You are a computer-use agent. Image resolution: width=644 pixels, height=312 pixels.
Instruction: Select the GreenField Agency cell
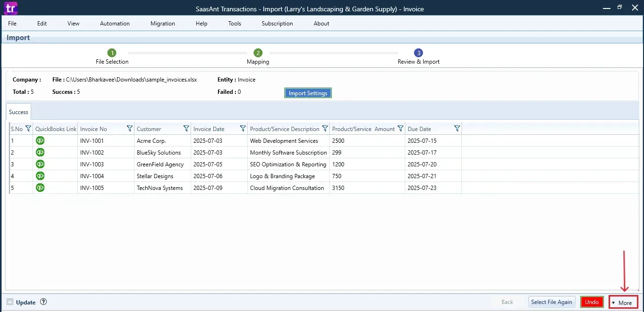[162, 164]
